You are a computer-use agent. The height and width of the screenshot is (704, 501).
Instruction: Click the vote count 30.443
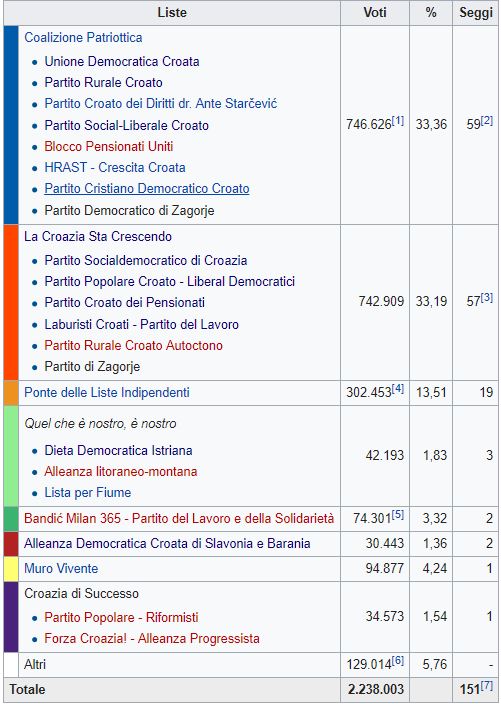[x=385, y=544]
